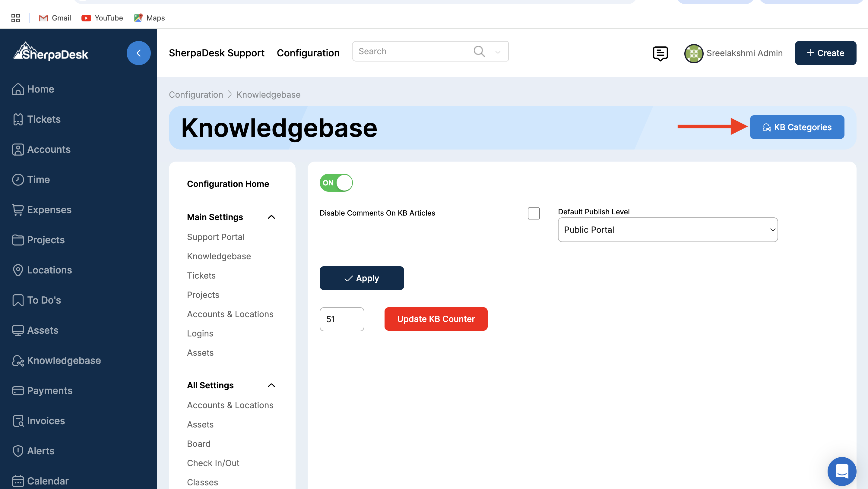Click the Assets monitor icon in the sidebar
Image resolution: width=868 pixels, height=489 pixels.
point(18,330)
